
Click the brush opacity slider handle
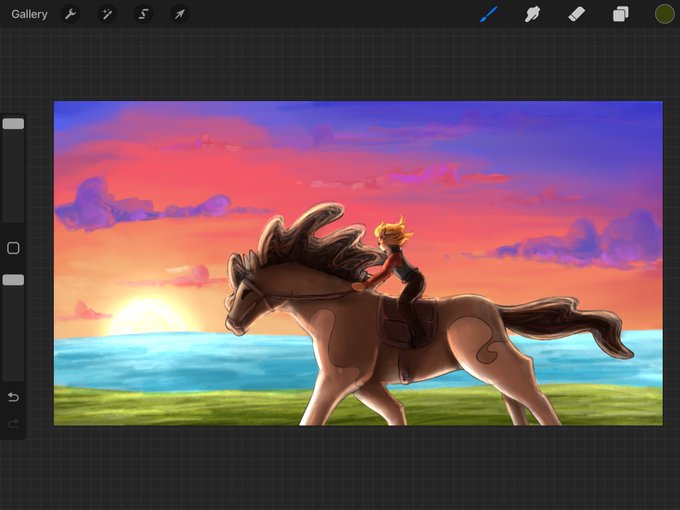tap(13, 280)
